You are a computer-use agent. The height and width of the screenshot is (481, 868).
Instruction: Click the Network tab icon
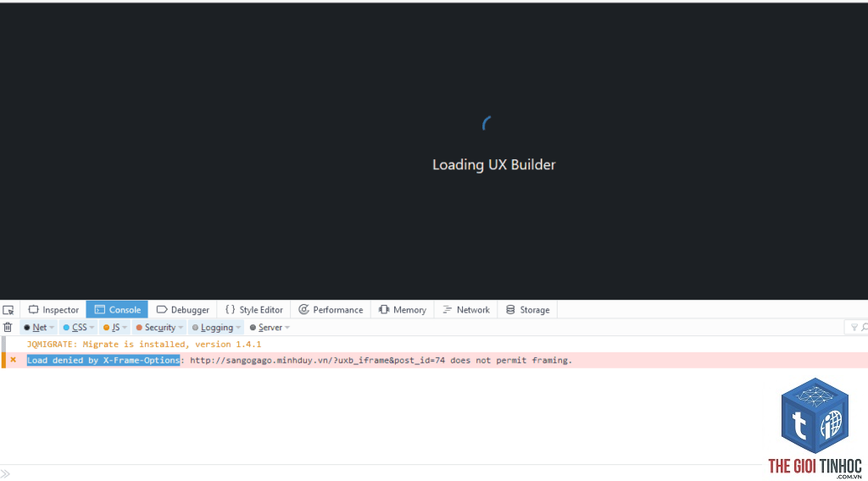click(x=448, y=310)
